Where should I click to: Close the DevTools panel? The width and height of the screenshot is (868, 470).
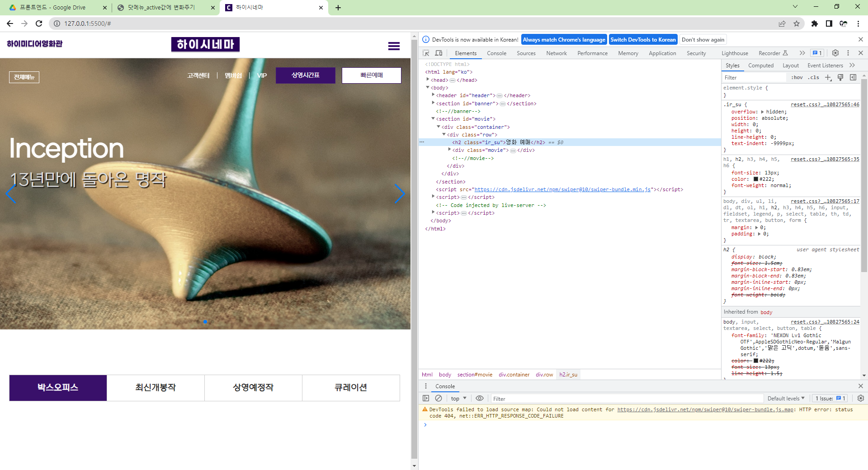(861, 53)
